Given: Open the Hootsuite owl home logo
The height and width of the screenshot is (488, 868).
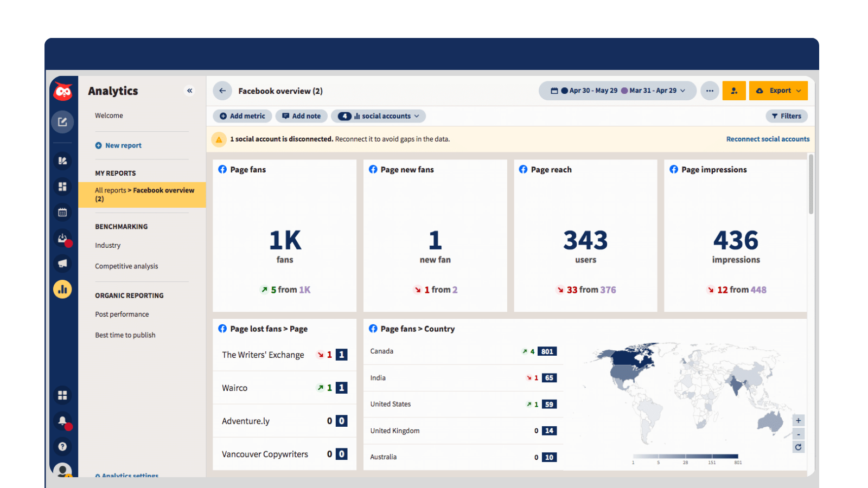Looking at the screenshot, I should click(63, 91).
